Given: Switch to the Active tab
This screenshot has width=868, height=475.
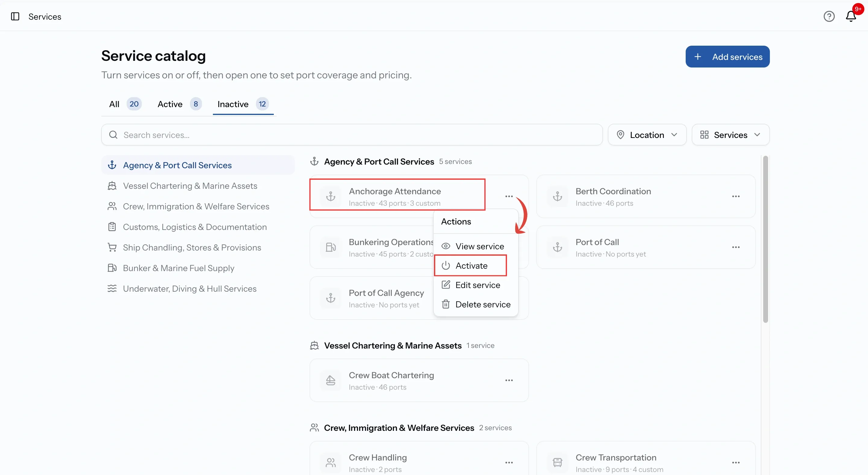Looking at the screenshot, I should (180, 104).
